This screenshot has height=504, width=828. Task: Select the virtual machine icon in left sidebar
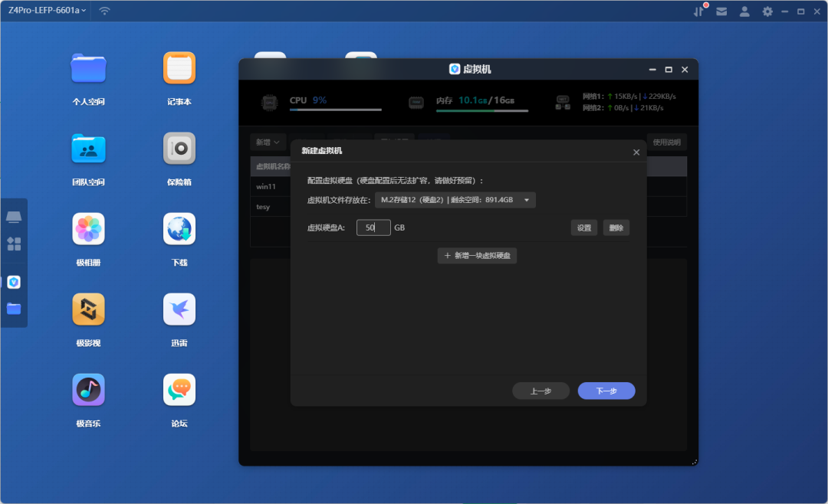pyautogui.click(x=14, y=283)
